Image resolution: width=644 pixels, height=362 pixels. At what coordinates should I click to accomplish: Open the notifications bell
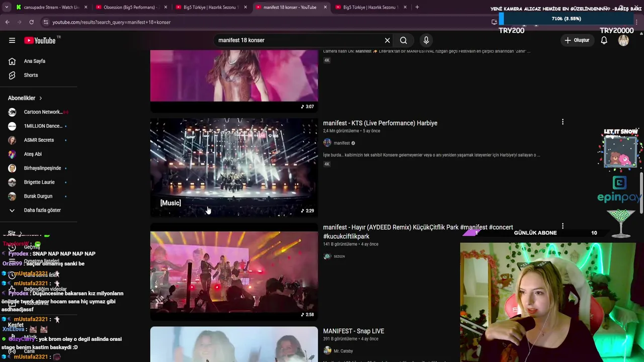[604, 40]
